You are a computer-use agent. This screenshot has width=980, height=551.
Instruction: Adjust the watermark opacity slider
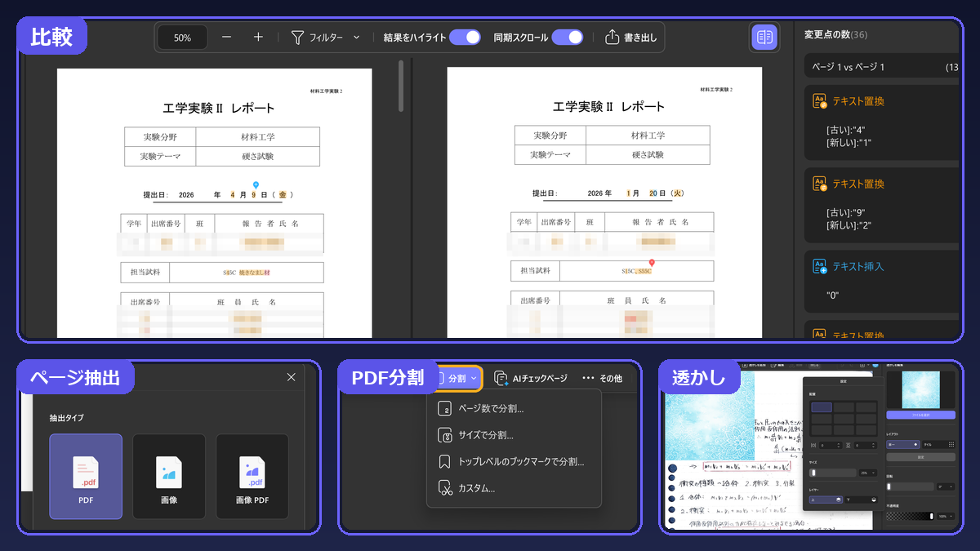pos(910,516)
